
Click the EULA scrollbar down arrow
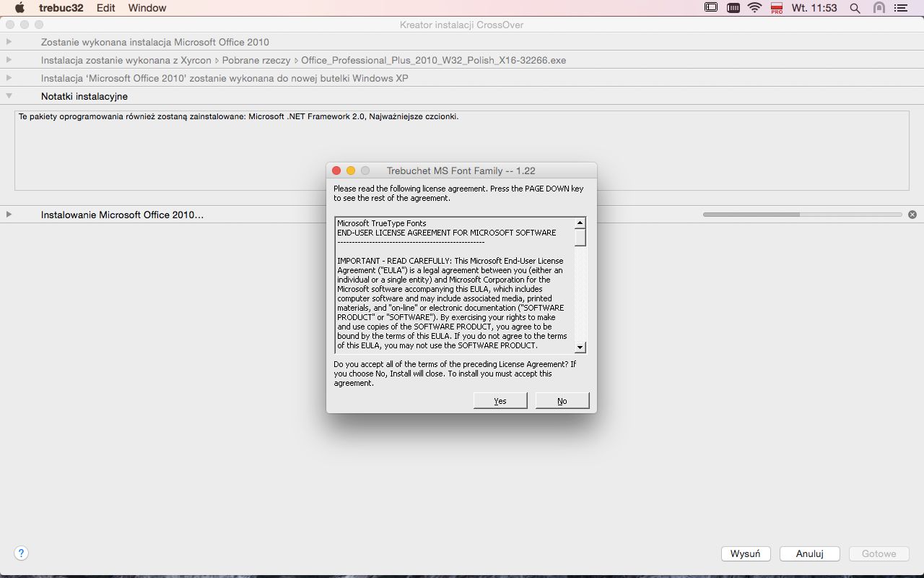pyautogui.click(x=580, y=348)
